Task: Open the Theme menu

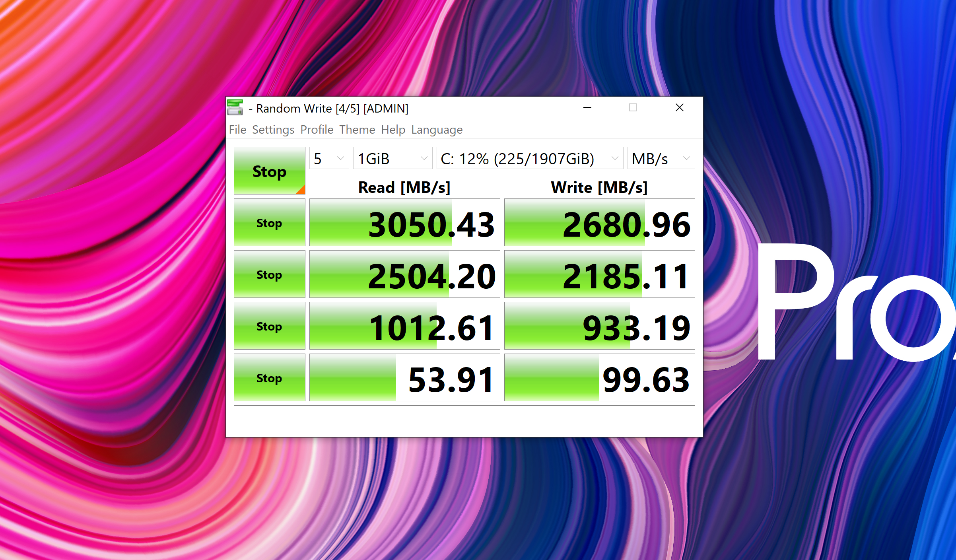Action: (x=357, y=130)
